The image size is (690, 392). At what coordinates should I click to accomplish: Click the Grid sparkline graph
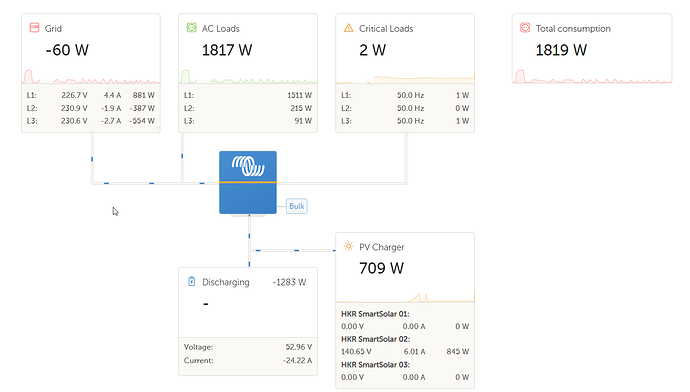(x=91, y=77)
